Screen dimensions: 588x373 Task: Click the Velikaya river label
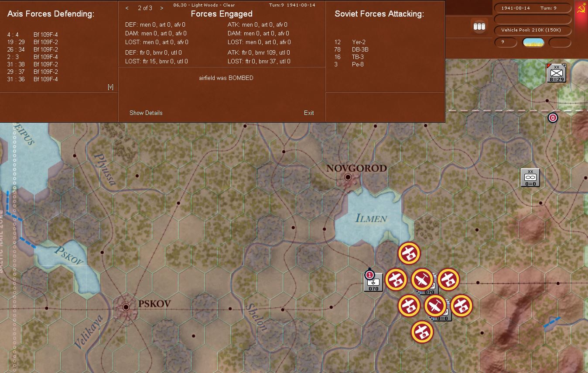[89, 332]
